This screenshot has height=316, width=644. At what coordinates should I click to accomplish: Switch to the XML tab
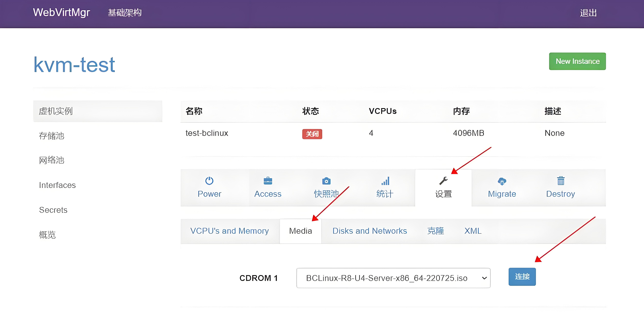coord(473,231)
